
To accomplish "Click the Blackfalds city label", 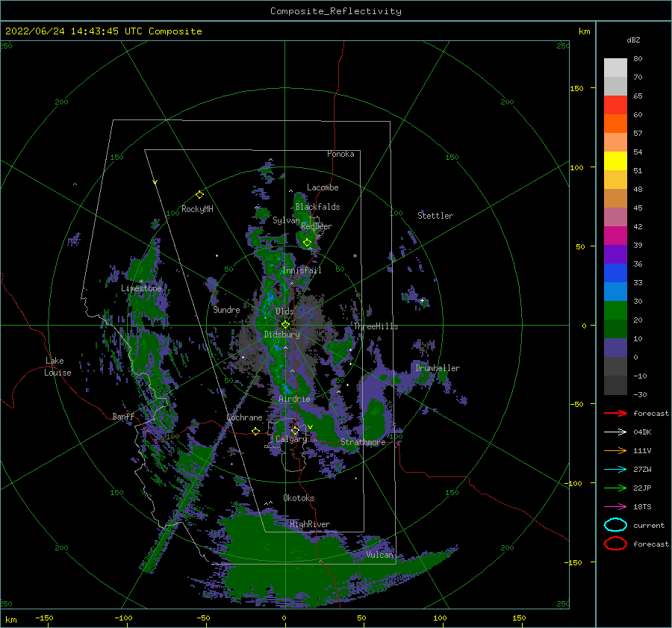I will point(317,207).
